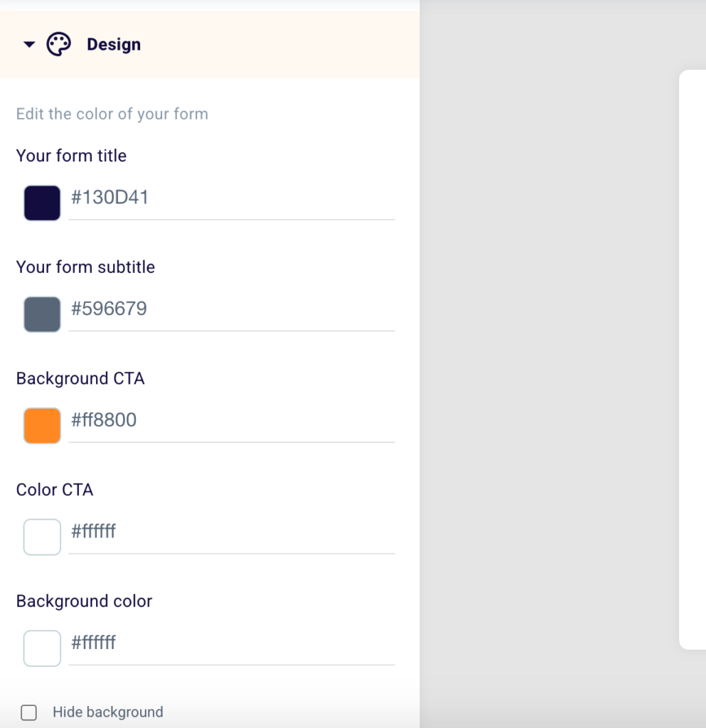The height and width of the screenshot is (728, 706).
Task: Click the Background color hex input field
Action: [x=231, y=643]
